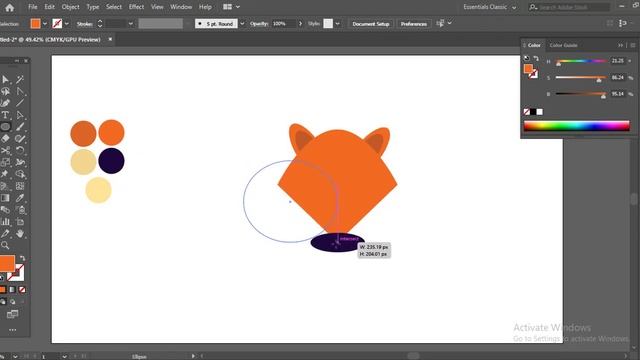Click the Home icon

point(9,7)
